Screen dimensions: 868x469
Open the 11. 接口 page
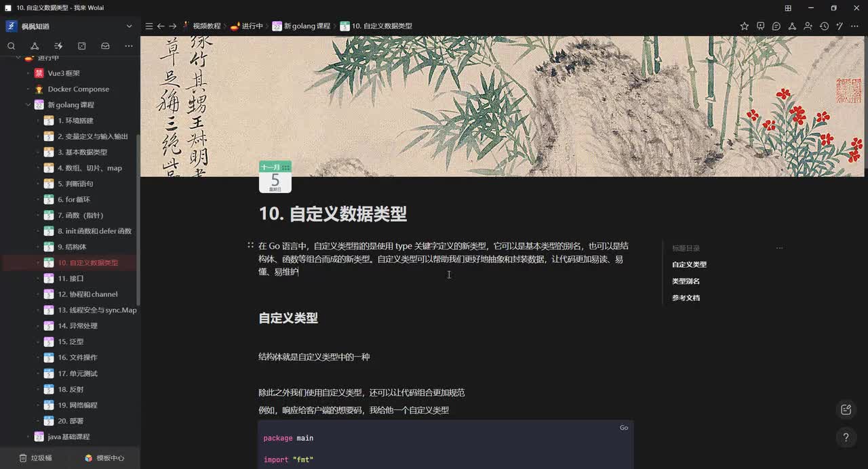pyautogui.click(x=71, y=279)
